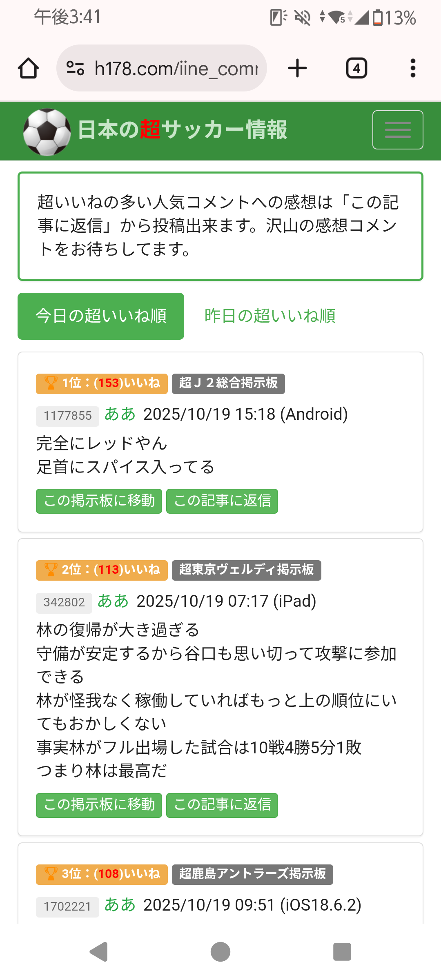Tap the address bar URL field
The image size is (441, 980).
[176, 68]
